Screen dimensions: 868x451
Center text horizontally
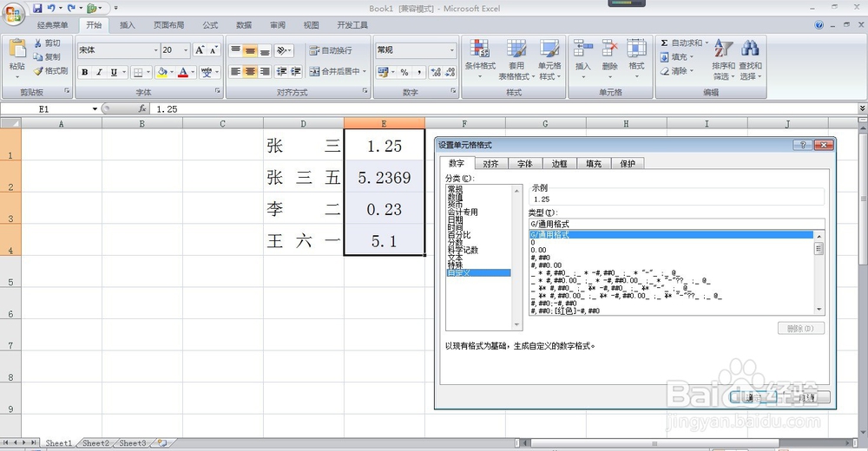tap(250, 71)
